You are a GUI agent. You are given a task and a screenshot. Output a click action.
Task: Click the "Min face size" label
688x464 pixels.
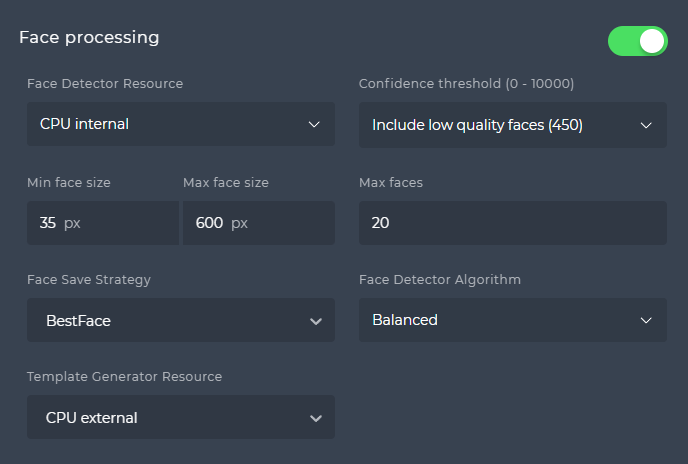coord(69,183)
